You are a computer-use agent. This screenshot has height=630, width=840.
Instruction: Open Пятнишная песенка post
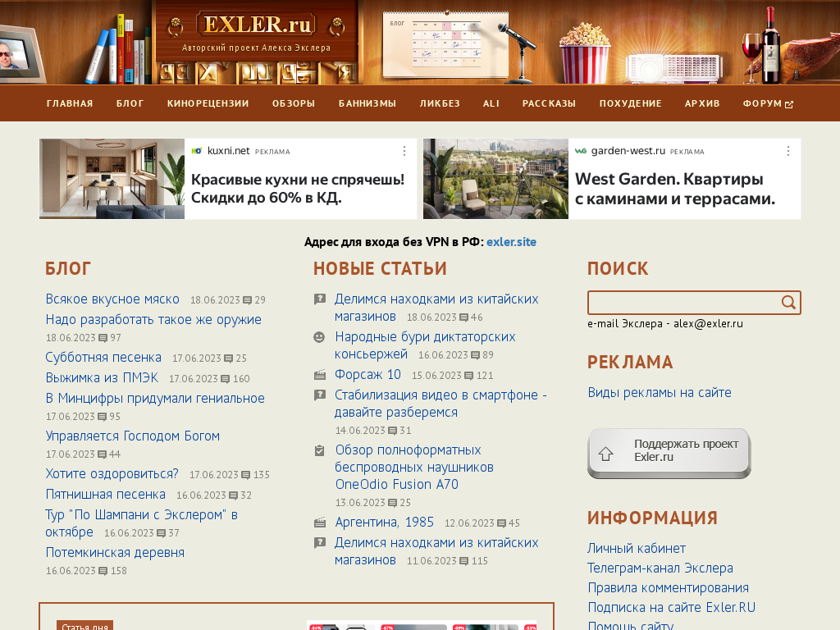tap(106, 494)
